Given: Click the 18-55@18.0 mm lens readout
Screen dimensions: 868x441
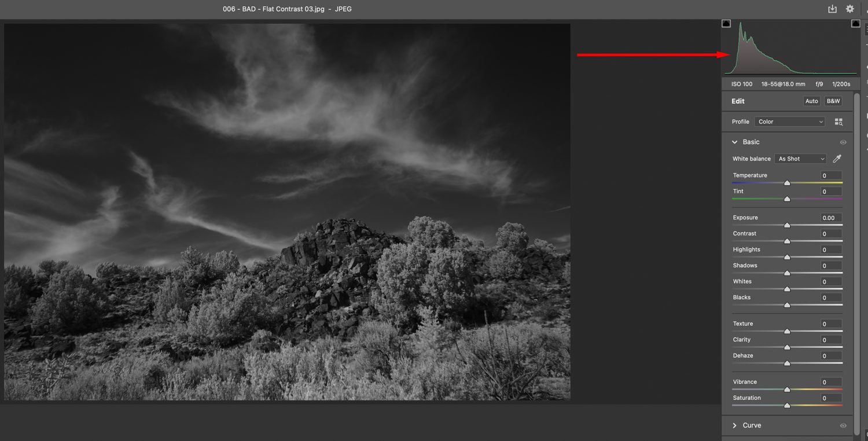Looking at the screenshot, I should pyautogui.click(x=784, y=84).
